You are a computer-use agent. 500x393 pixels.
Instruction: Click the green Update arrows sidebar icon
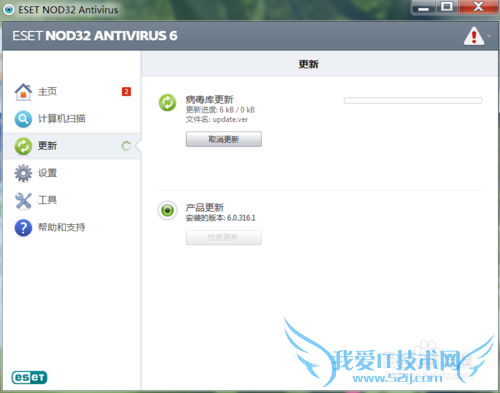[x=23, y=146]
